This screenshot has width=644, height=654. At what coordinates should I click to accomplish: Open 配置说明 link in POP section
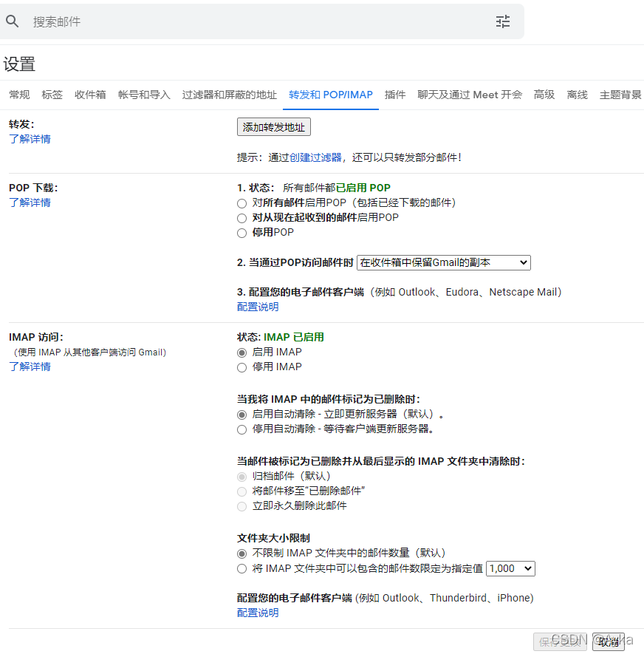(258, 307)
